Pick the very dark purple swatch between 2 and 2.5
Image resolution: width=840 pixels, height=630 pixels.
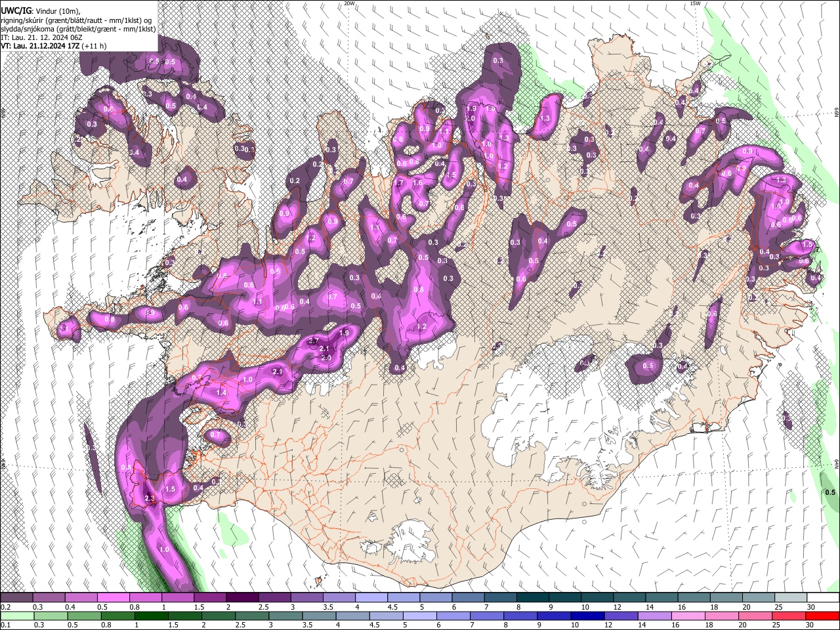(x=242, y=597)
